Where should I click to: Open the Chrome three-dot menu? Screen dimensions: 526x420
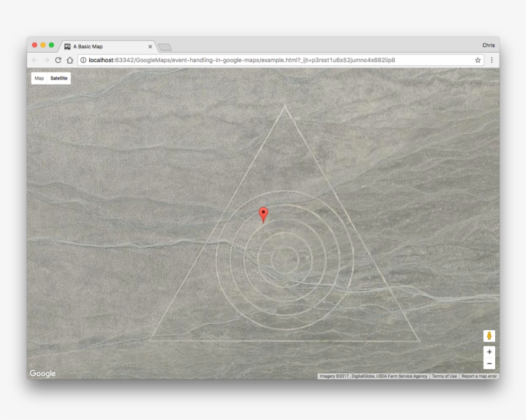(492, 60)
